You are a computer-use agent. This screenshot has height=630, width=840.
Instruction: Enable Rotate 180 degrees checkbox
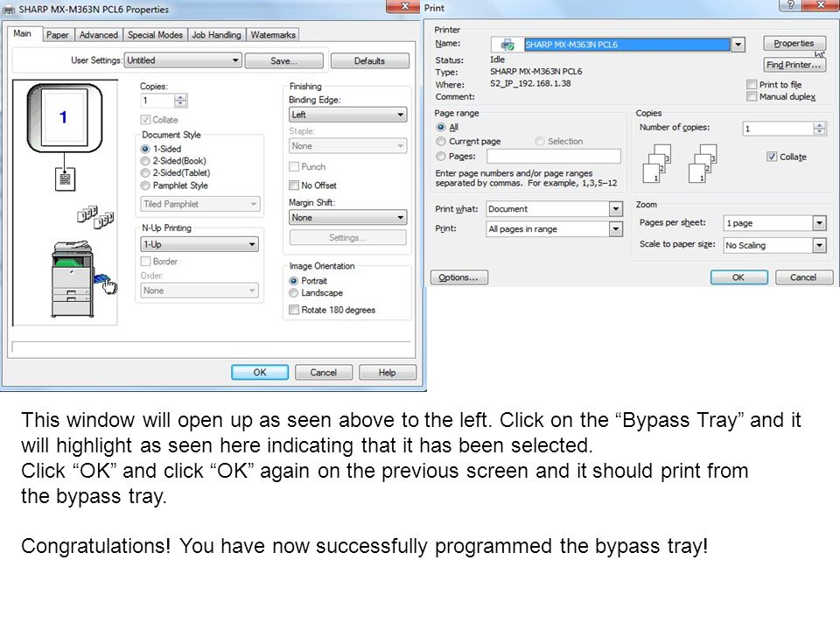(294, 310)
